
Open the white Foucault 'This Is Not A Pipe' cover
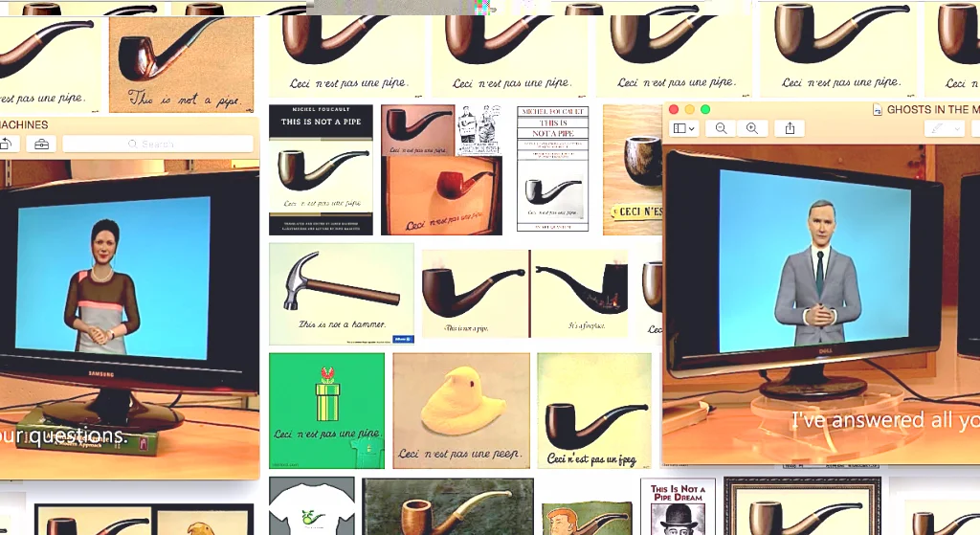tap(552, 168)
